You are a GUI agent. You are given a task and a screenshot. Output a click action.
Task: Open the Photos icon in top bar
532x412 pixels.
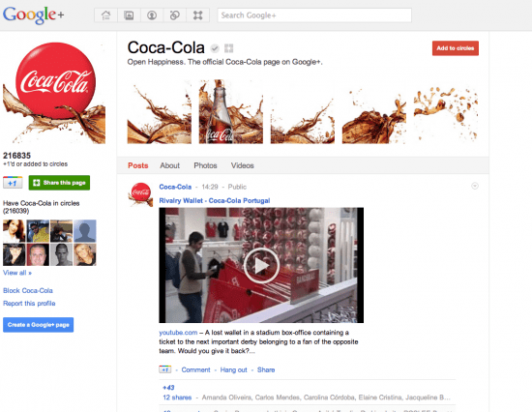(x=129, y=15)
